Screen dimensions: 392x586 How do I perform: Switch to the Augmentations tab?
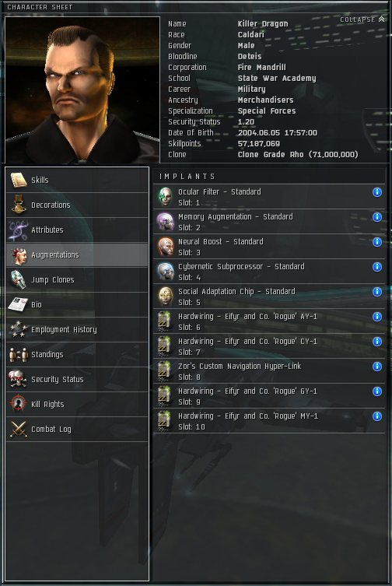77,255
